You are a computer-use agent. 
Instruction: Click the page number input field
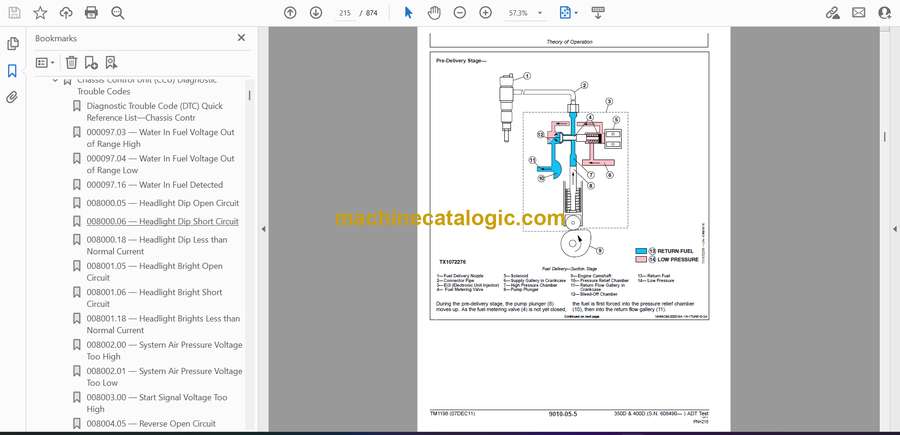[x=345, y=13]
